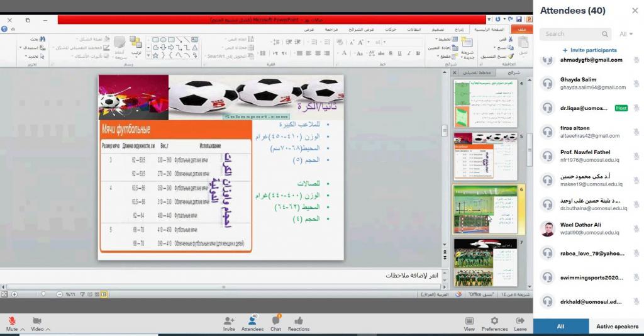Click the Mute microphone icon

click(12, 320)
